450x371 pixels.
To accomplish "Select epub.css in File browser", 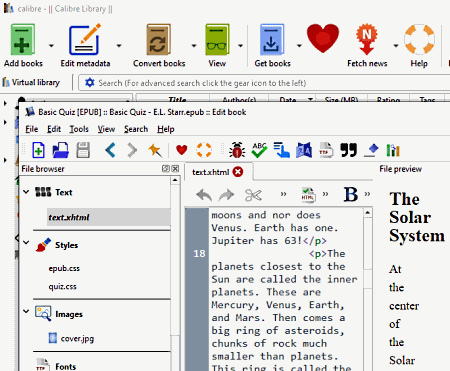I will tap(64, 268).
